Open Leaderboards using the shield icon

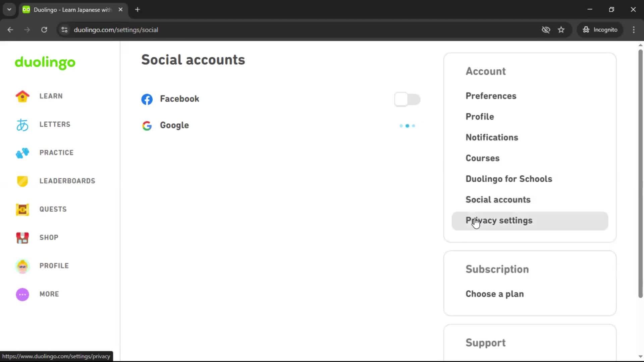click(x=22, y=181)
